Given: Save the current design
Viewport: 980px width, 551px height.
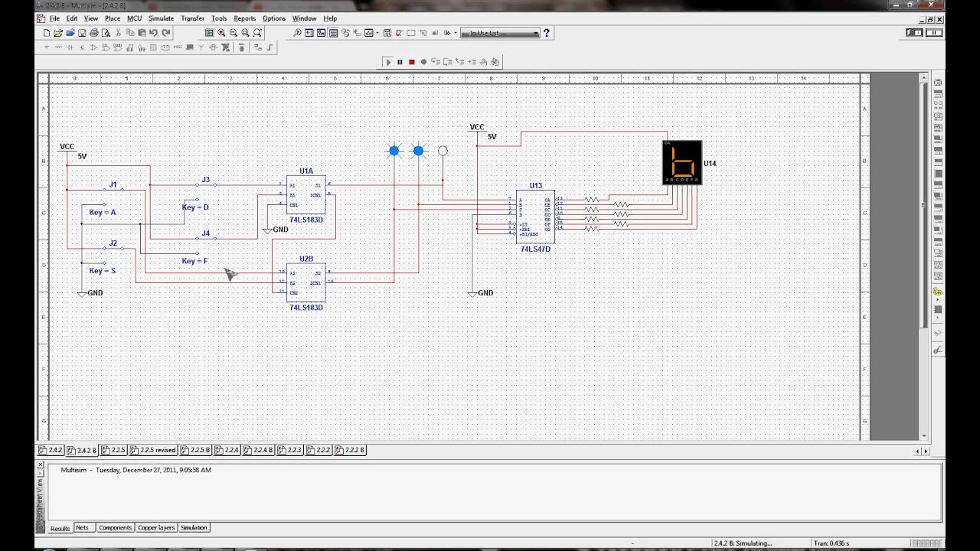Looking at the screenshot, I should pos(82,33).
